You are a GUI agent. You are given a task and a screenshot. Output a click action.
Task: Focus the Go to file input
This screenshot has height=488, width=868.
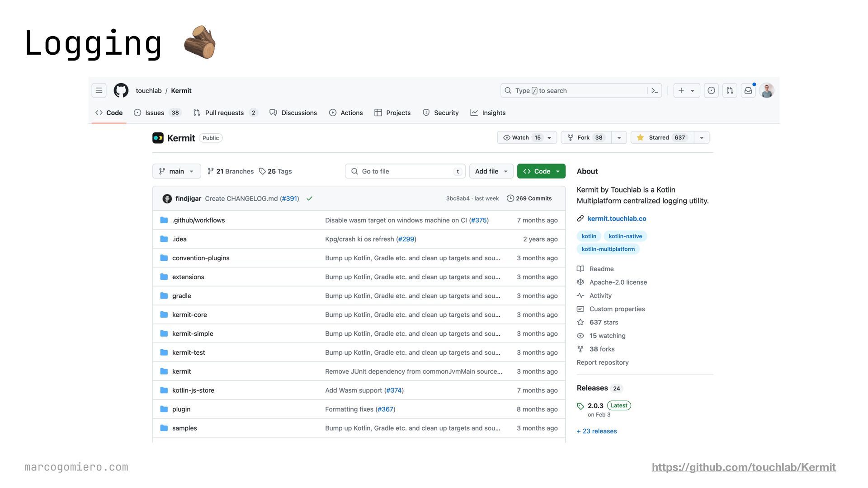(x=405, y=171)
